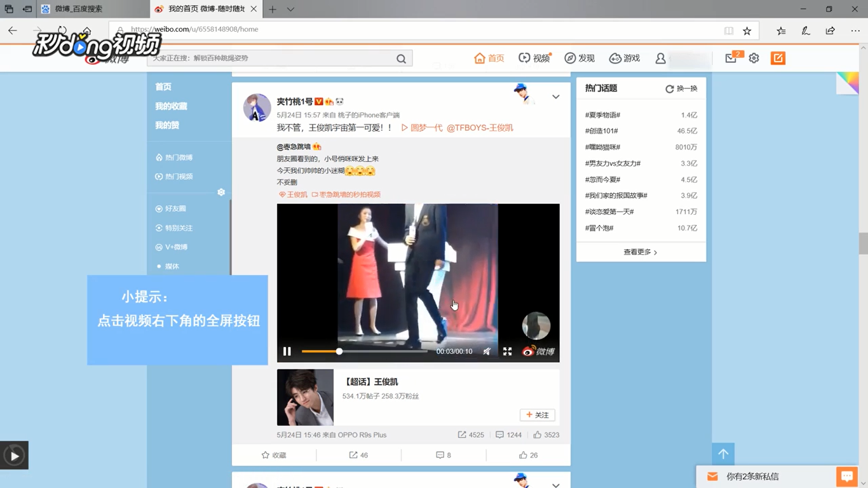868x488 pixels.
Task: Close the 我的首页 微博 browser tab
Action: click(x=254, y=9)
